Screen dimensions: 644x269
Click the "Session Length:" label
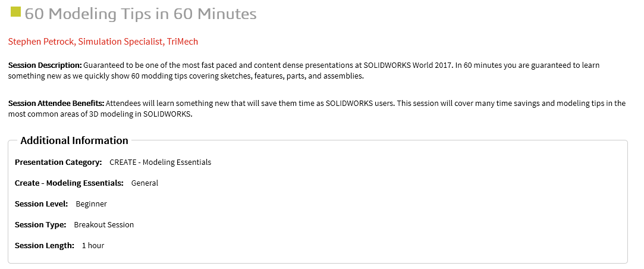tap(45, 245)
